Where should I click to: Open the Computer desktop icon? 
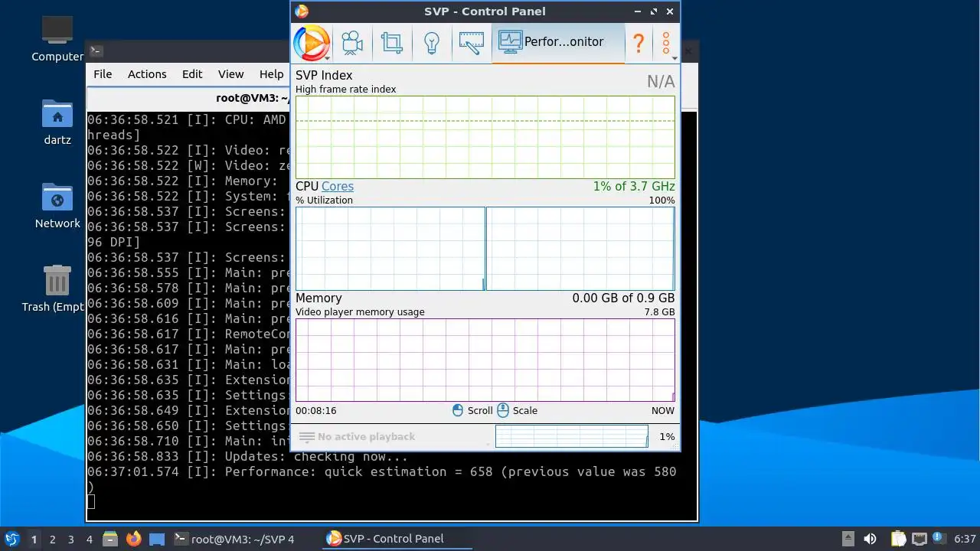tap(57, 39)
